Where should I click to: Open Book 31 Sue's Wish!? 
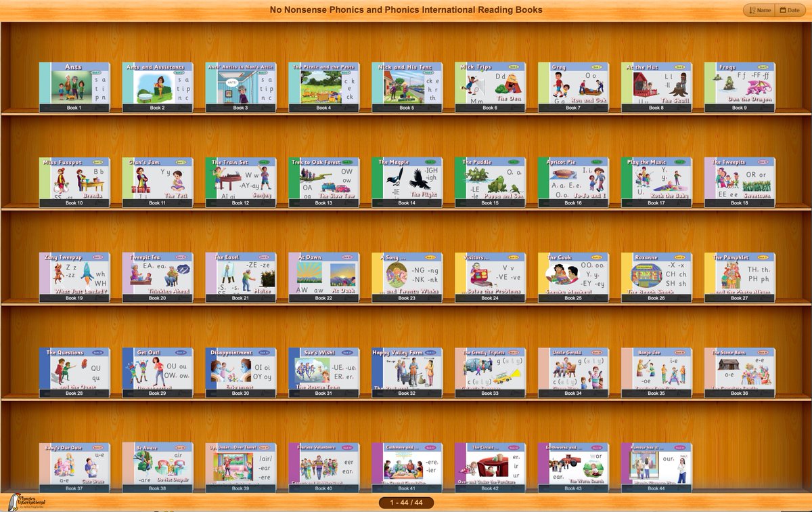click(x=324, y=372)
